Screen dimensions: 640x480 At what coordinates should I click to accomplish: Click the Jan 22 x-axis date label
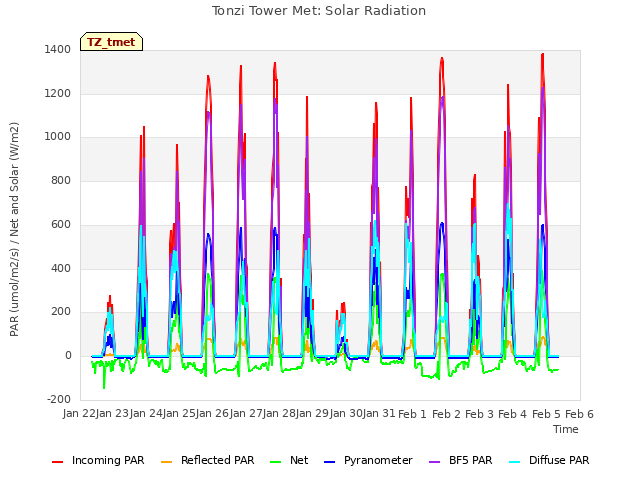pyautogui.click(x=79, y=413)
